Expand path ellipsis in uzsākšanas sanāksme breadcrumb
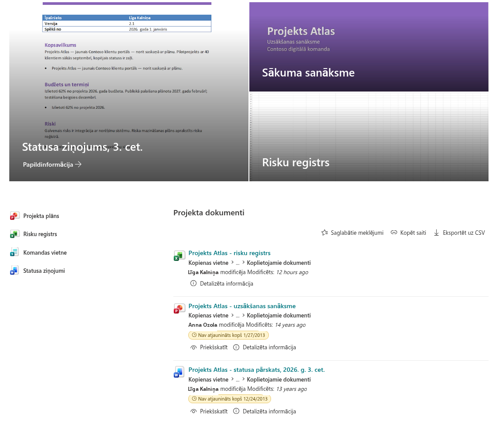Screen dimensions: 504x424 [237, 316]
